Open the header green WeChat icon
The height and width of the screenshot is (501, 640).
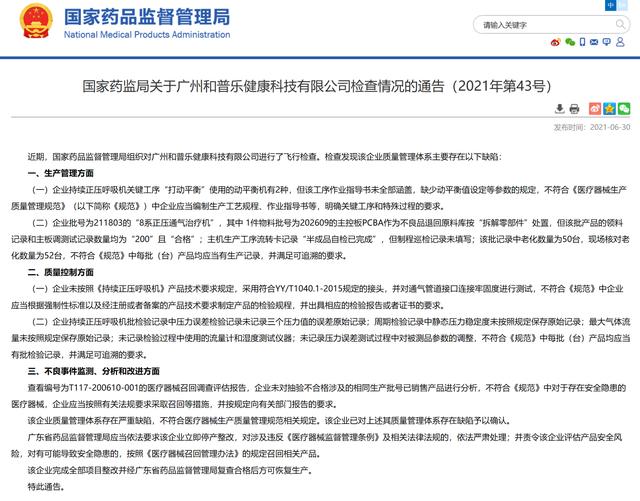click(570, 42)
